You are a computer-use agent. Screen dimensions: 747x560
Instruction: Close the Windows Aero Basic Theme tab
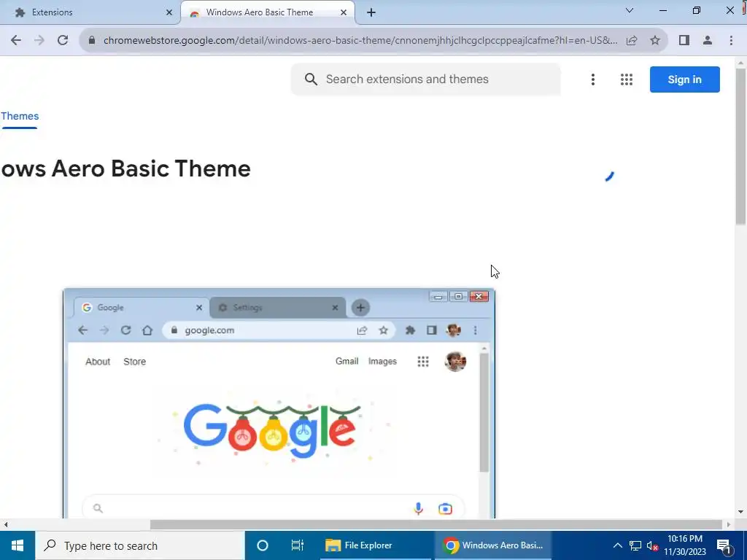coord(344,12)
